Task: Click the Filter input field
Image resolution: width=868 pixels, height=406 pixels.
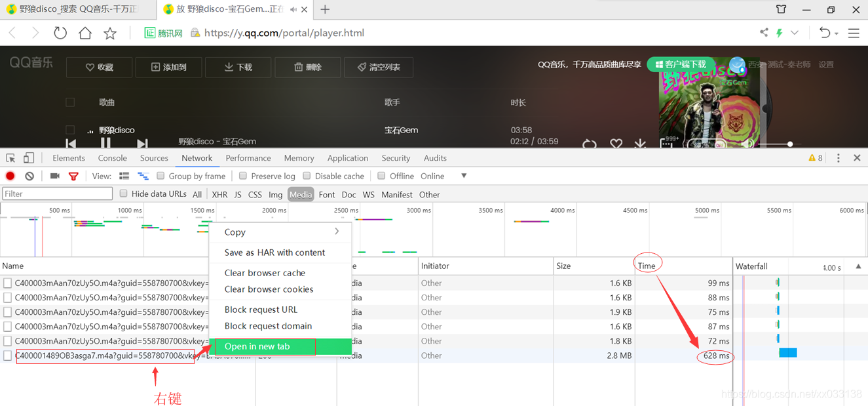Action: [x=58, y=193]
